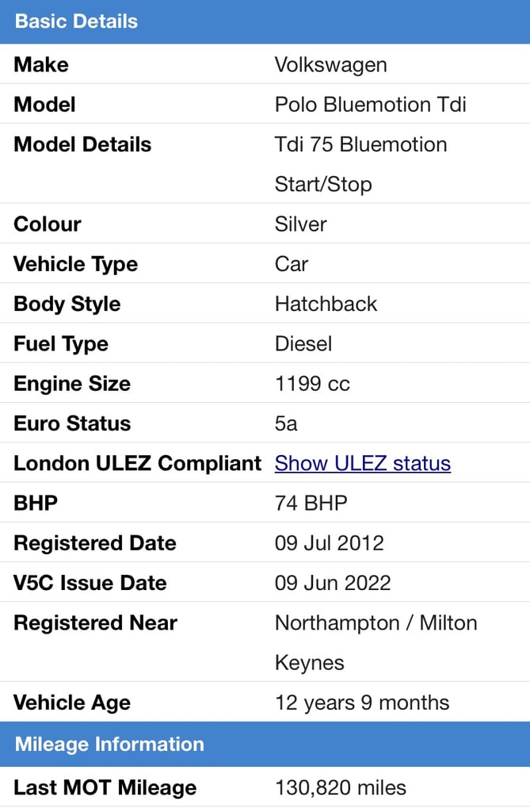The height and width of the screenshot is (812, 530).
Task: Click the London ULEZ Compliant label
Action: coord(138,463)
